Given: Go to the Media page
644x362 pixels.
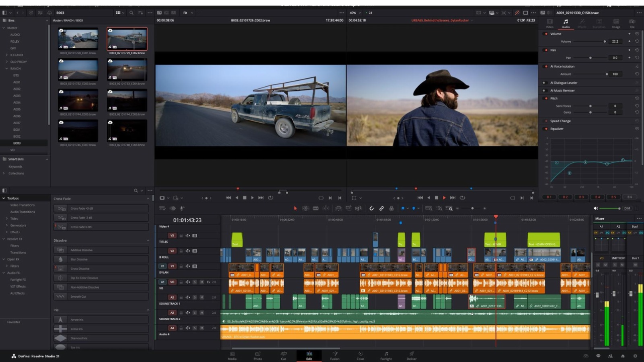Looking at the screenshot, I should pyautogui.click(x=232, y=355).
